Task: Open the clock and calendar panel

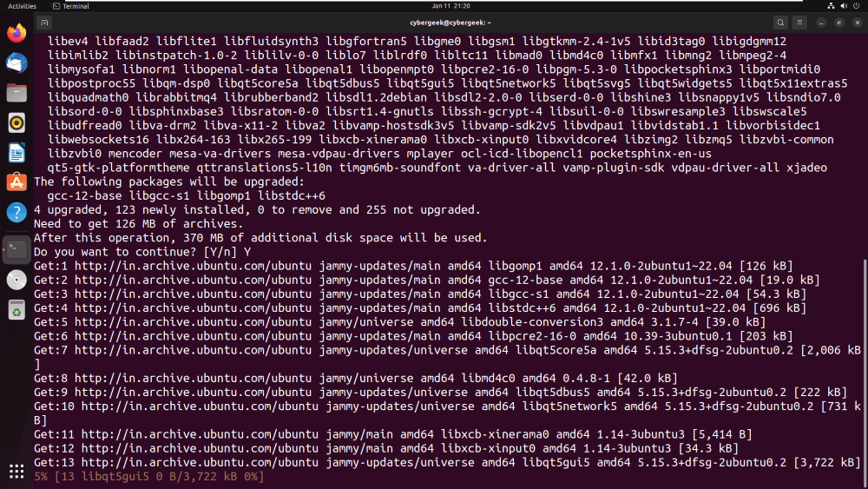Action: [x=450, y=5]
